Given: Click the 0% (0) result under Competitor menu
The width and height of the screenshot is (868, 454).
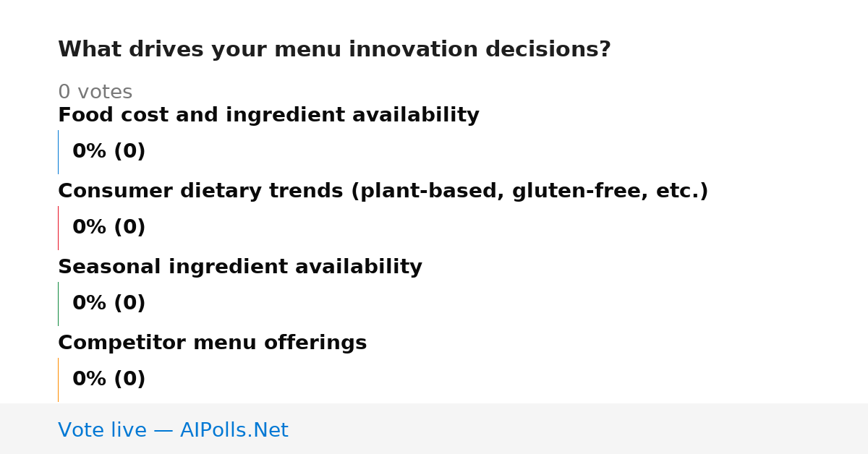Looking at the screenshot, I should 109,380.
